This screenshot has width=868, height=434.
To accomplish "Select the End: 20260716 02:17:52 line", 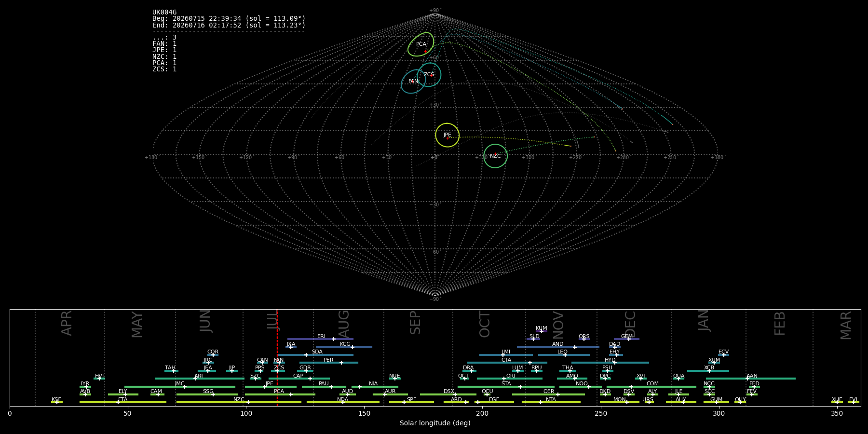I will click(229, 25).
